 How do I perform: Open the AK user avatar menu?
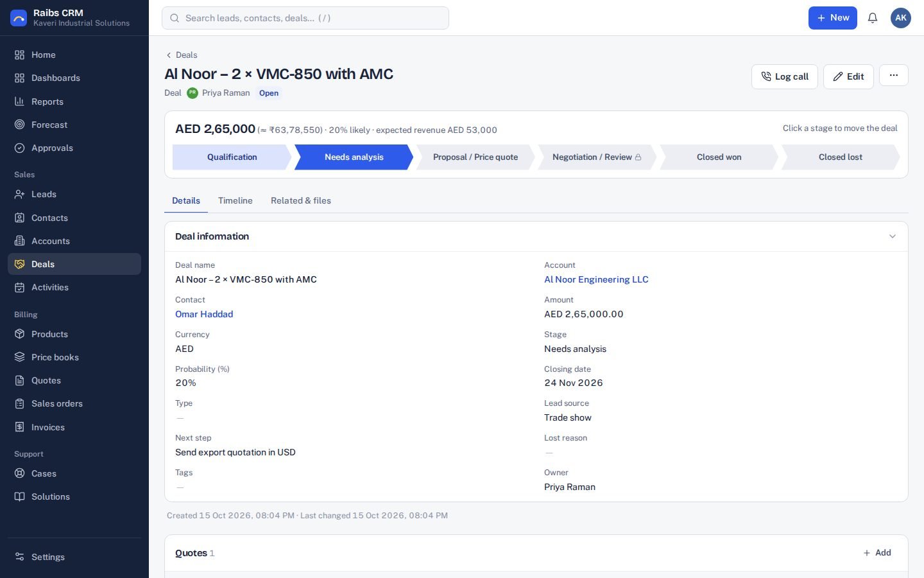tap(901, 18)
